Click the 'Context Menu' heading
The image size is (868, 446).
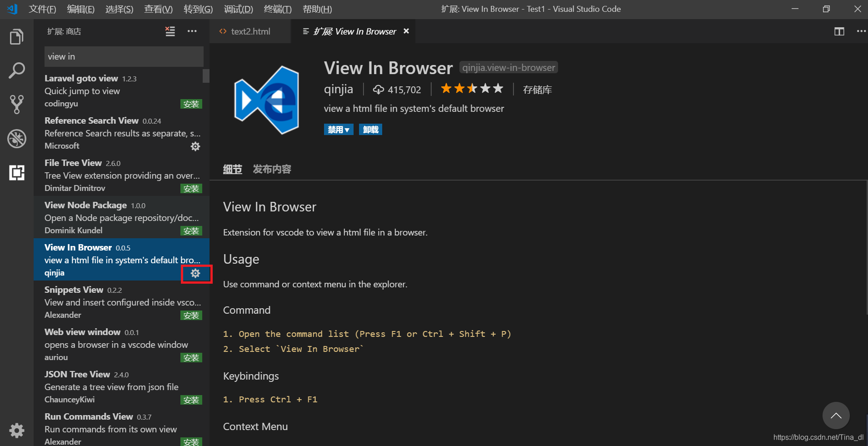click(x=255, y=426)
